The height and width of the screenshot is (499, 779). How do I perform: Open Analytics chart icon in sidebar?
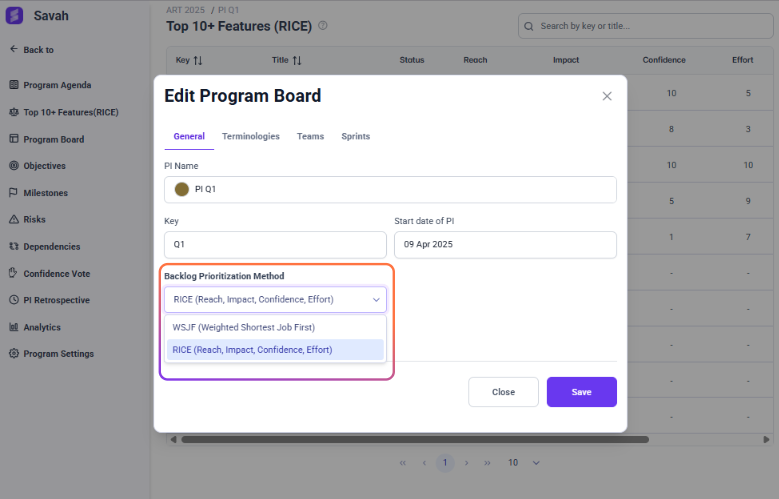click(14, 327)
